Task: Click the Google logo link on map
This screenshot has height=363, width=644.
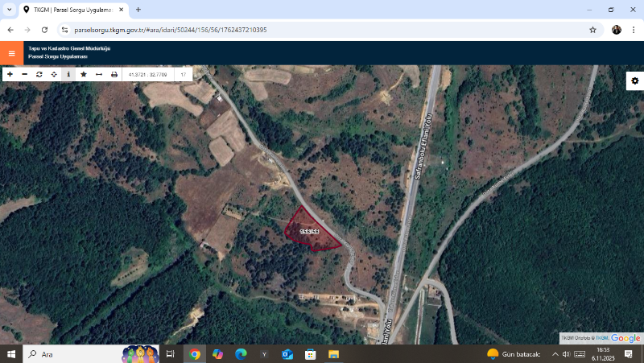Action: click(x=625, y=338)
